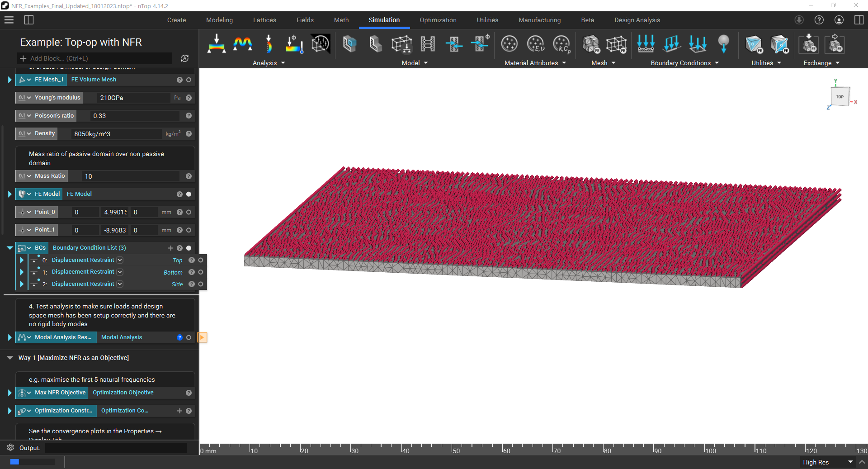Select the Static Analysis tool icon
The image size is (868, 469).
click(x=217, y=44)
